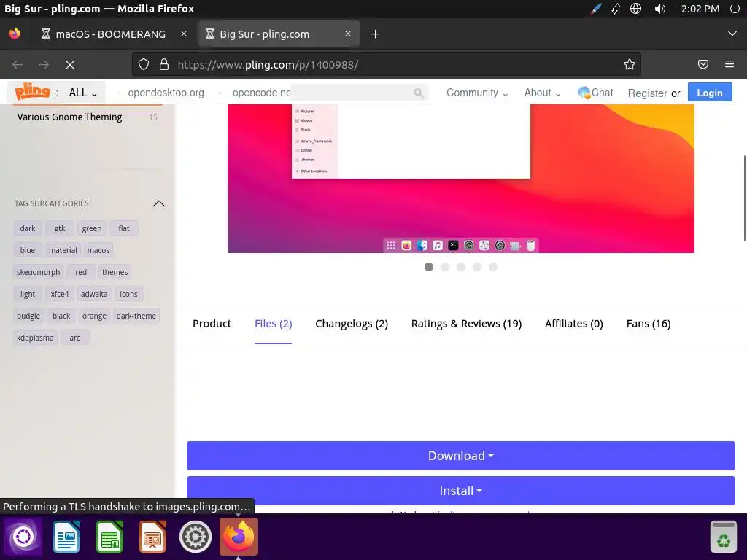Viewport: 747px width, 560px height.
Task: Show third screenshot carousel dot
Action: (461, 267)
